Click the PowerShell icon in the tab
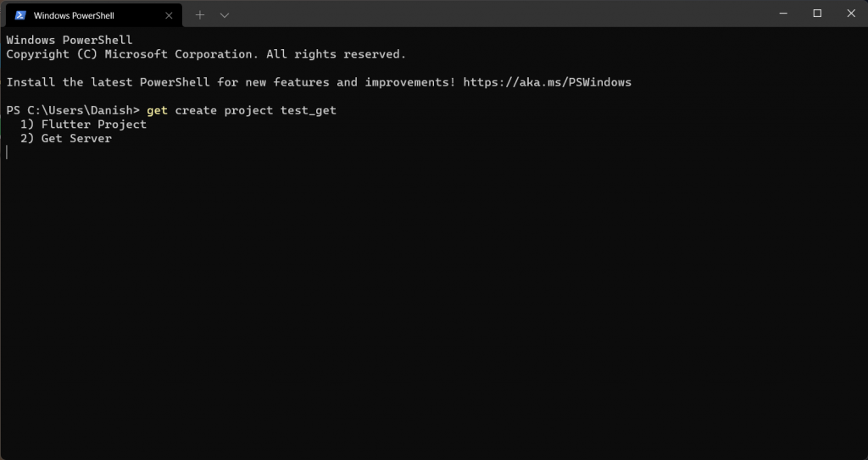Screen dimensions: 868x460 [x=20, y=14]
